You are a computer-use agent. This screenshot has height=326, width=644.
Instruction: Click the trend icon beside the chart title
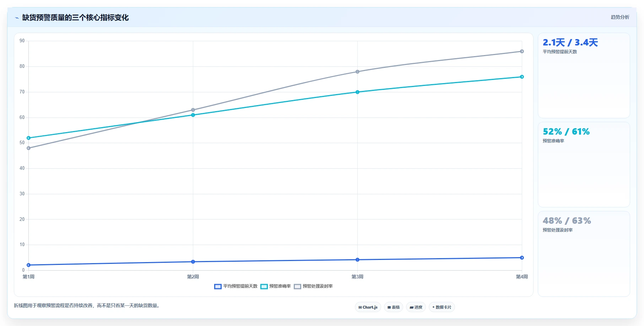[x=17, y=18]
